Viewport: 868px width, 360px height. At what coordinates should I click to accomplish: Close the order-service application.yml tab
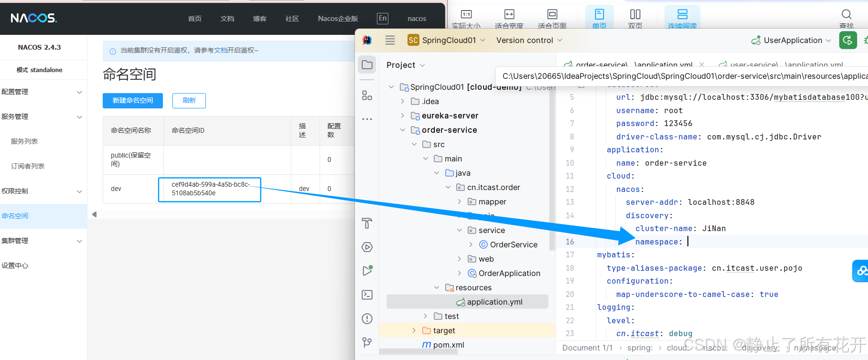click(702, 64)
